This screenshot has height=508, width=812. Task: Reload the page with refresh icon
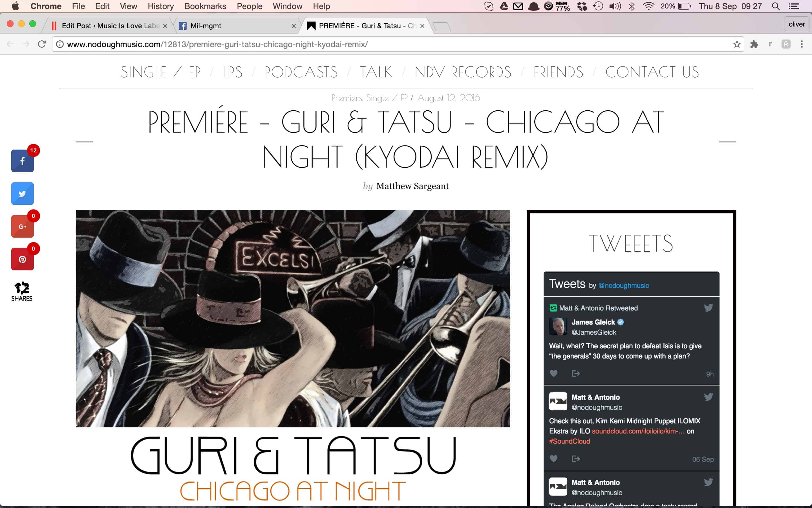(x=42, y=44)
